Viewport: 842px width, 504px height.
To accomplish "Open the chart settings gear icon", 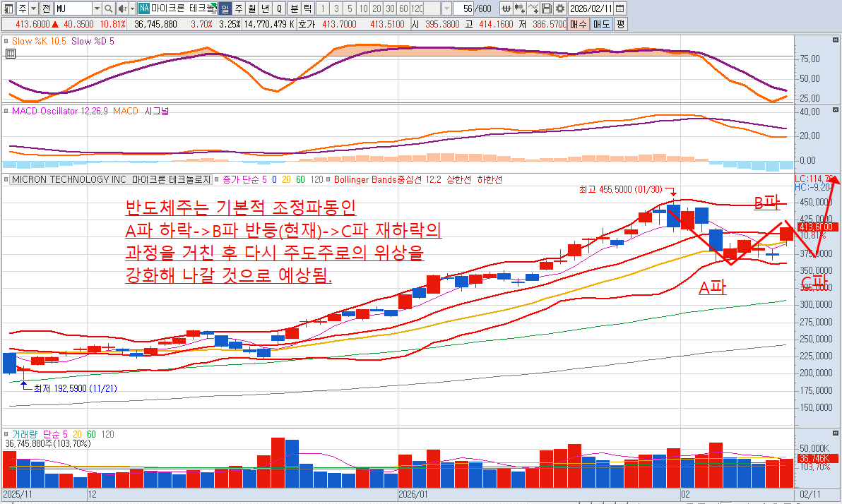I will (560, 8).
